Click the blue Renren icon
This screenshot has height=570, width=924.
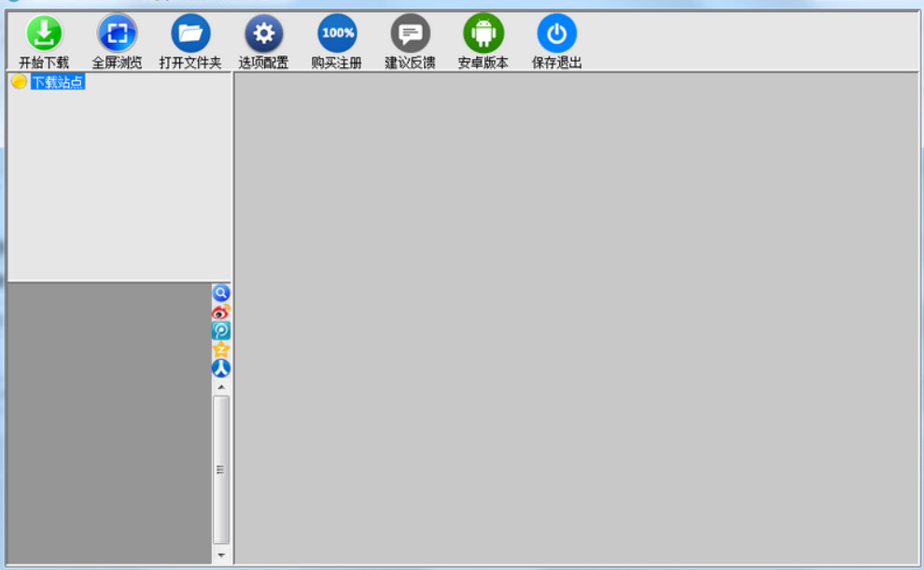point(221,368)
